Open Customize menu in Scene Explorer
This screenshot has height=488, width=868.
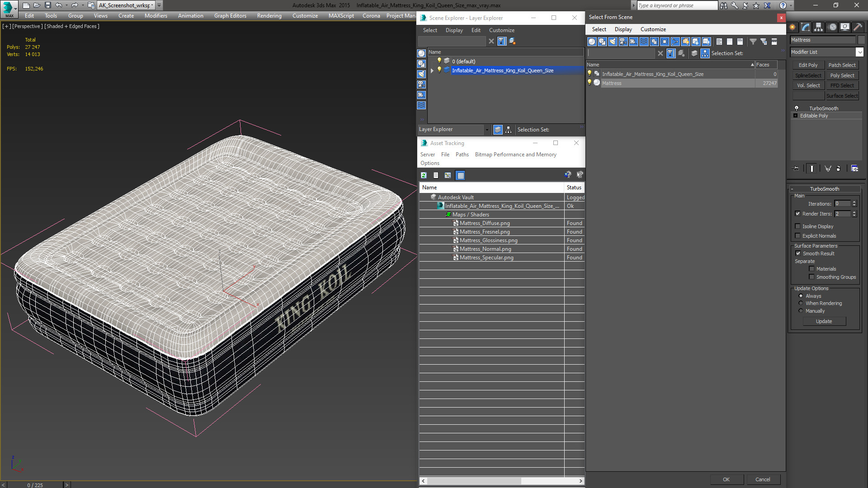(501, 30)
